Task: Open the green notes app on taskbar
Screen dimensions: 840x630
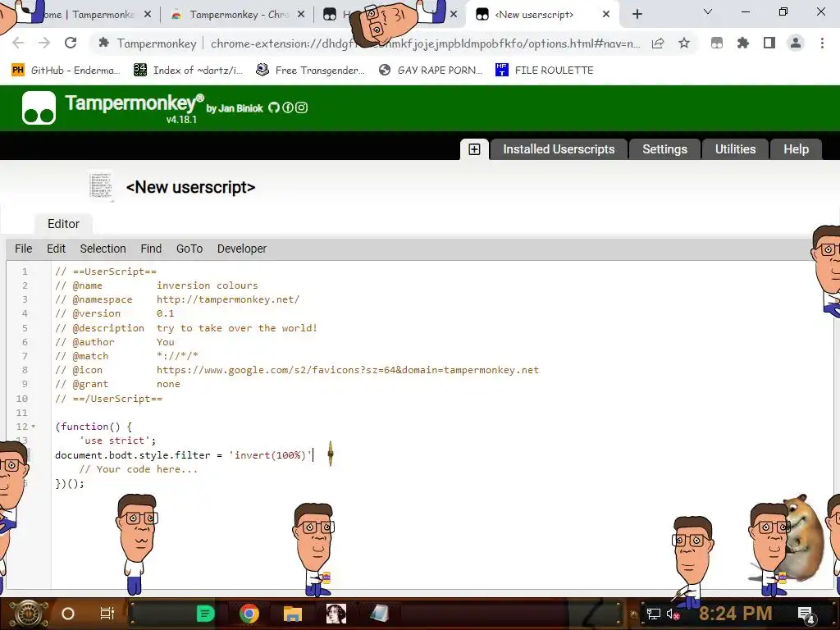Action: point(205,614)
